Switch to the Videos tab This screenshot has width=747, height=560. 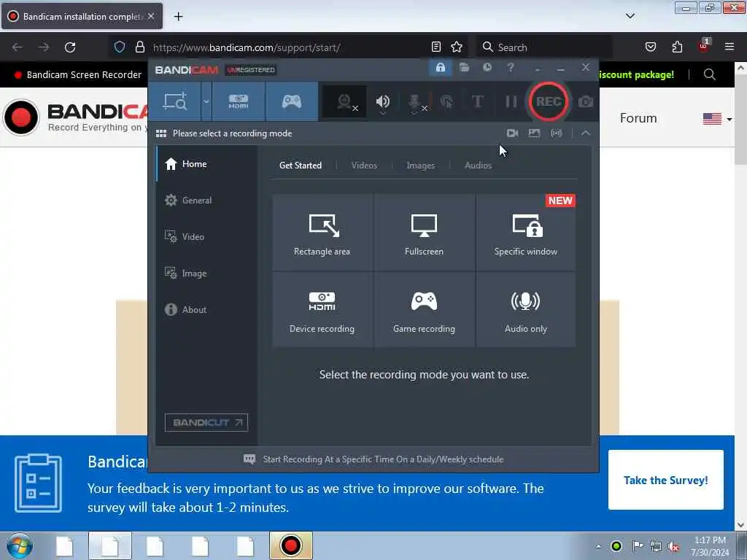point(364,166)
